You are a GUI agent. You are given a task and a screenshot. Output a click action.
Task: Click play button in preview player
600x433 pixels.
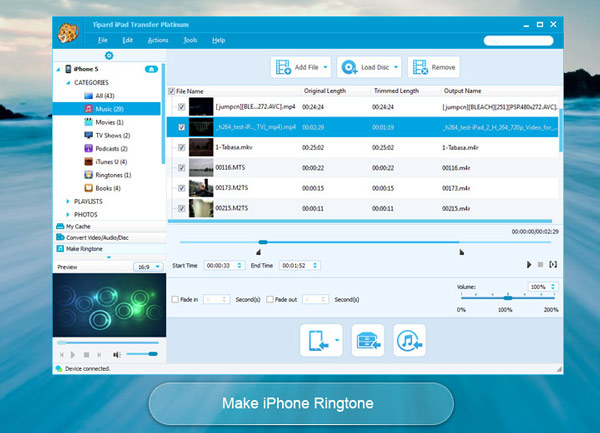click(x=73, y=355)
